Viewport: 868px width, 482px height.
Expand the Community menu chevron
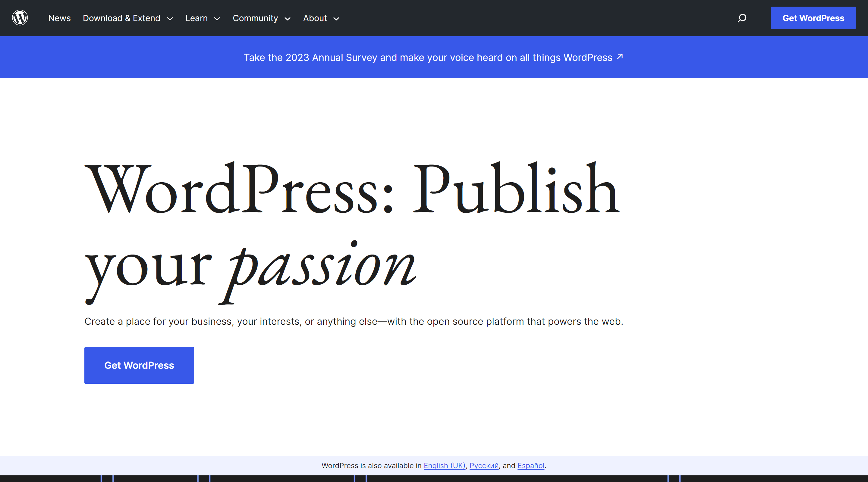click(x=288, y=19)
